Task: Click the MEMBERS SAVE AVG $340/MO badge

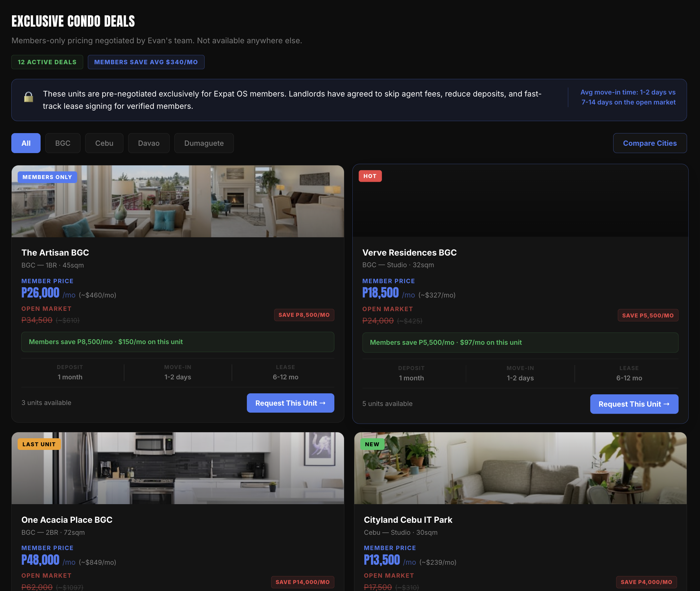Action: (146, 62)
